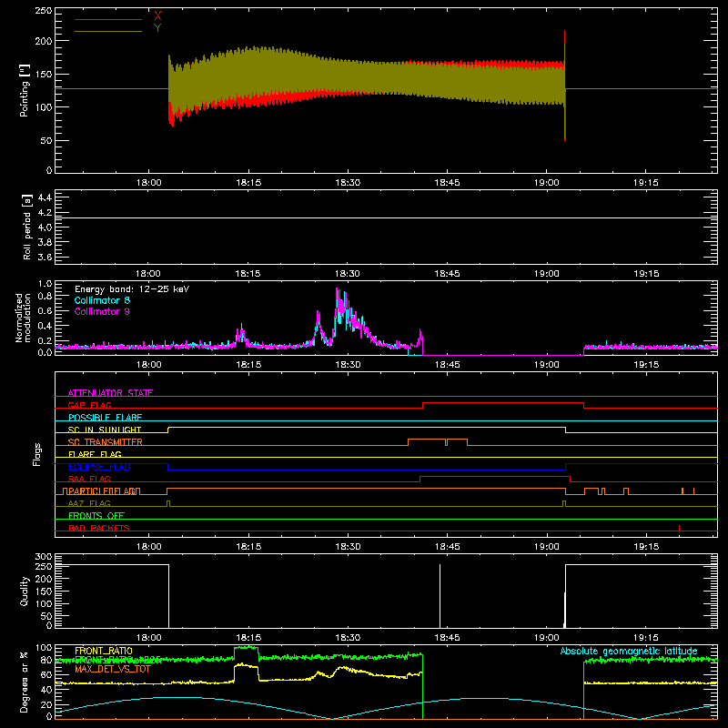Click the 250 tick on the Pointing axis
This screenshot has height=728, width=728.
tap(44, 11)
